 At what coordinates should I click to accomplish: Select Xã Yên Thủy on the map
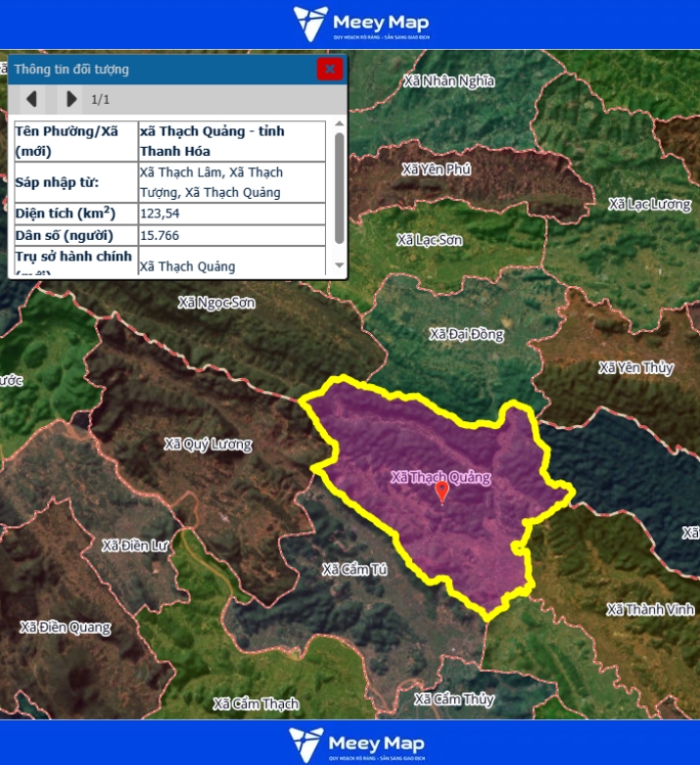coord(635,368)
